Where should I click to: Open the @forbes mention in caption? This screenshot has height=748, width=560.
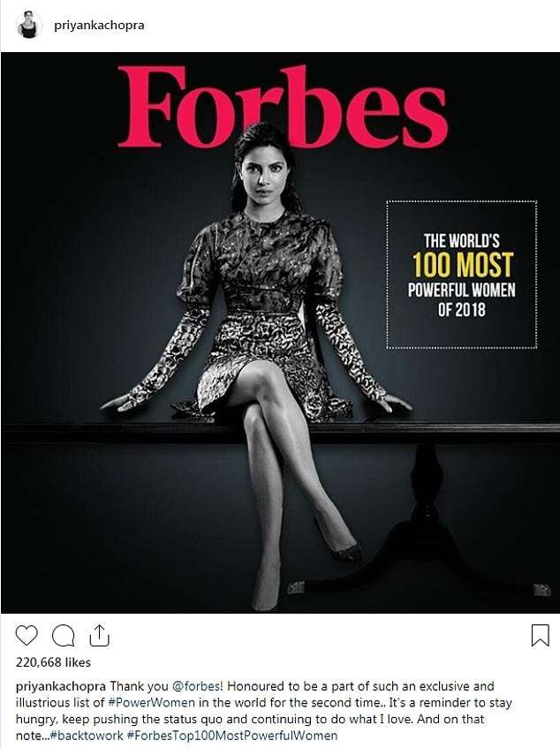pos(198,686)
